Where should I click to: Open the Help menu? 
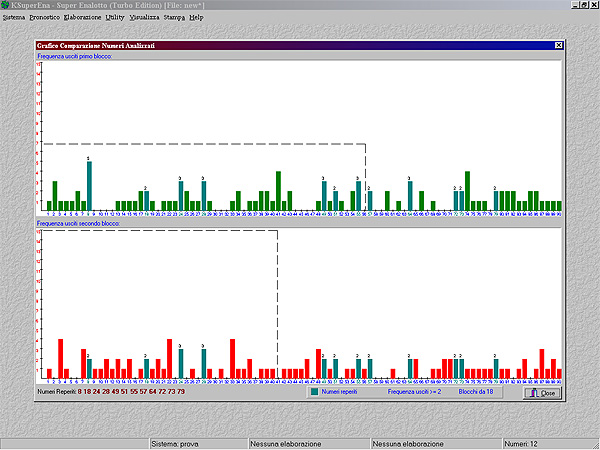pyautogui.click(x=196, y=18)
